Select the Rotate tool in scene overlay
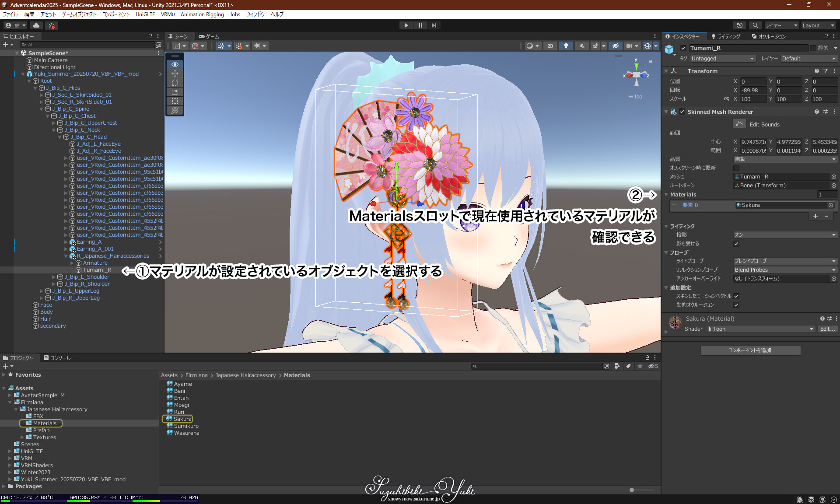Viewport: 840px width, 504px height. [x=175, y=83]
